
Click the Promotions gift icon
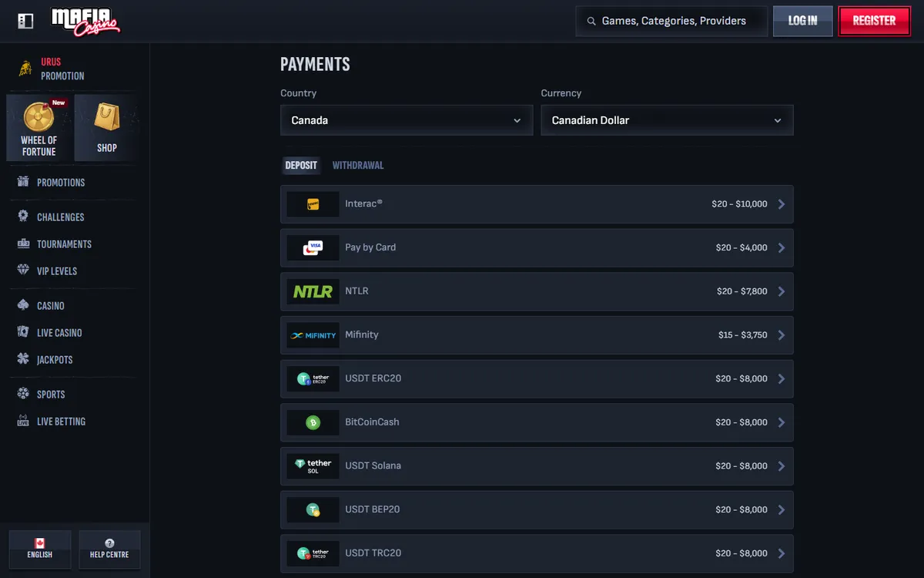point(23,182)
